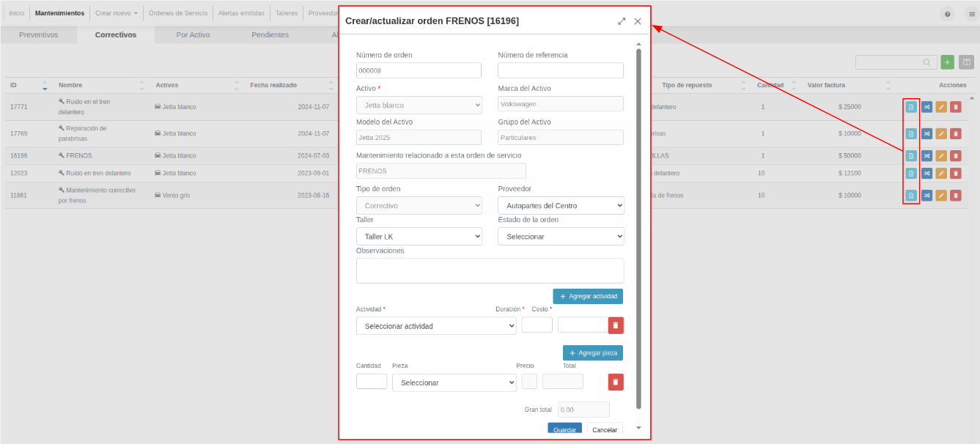Open service order document for row 11861
This screenshot has width=980, height=444.
pyautogui.click(x=911, y=196)
